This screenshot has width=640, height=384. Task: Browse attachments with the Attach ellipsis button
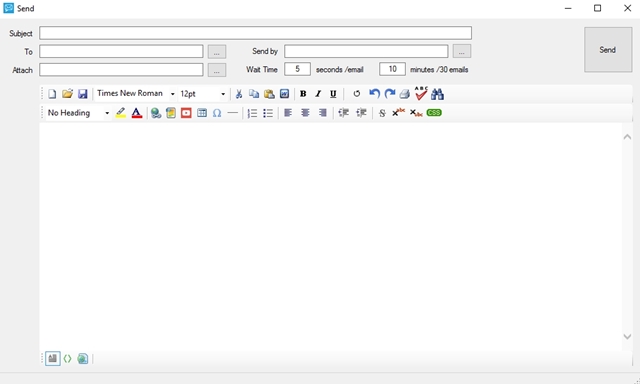pyautogui.click(x=217, y=70)
